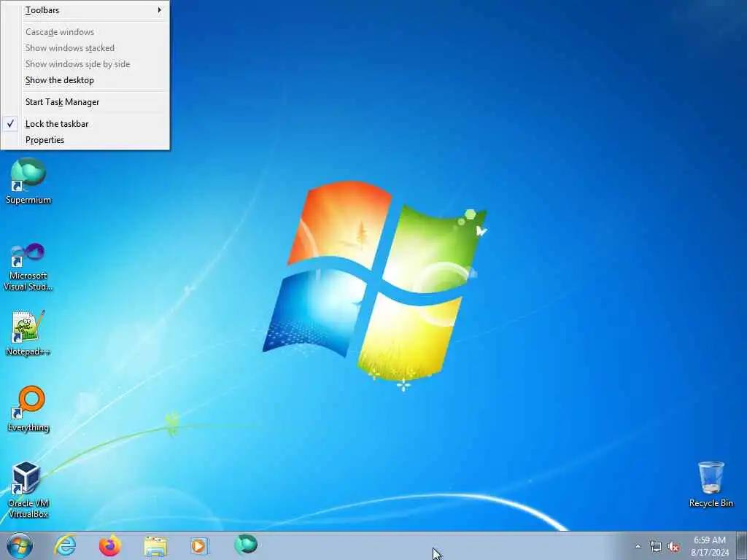The width and height of the screenshot is (747, 560).
Task: Open taskbar Properties from the menu
Action: coord(85,140)
